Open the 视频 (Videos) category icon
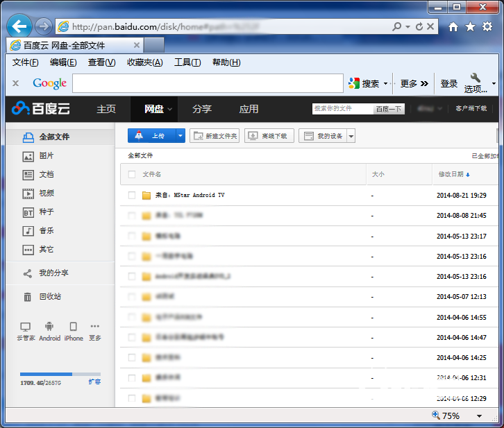The width and height of the screenshot is (504, 428). tap(28, 194)
